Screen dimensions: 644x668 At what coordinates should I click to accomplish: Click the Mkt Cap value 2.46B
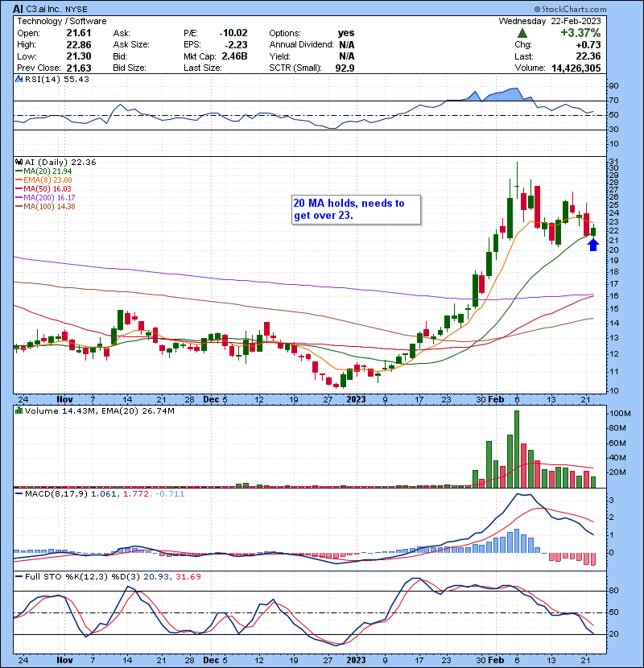pyautogui.click(x=234, y=56)
